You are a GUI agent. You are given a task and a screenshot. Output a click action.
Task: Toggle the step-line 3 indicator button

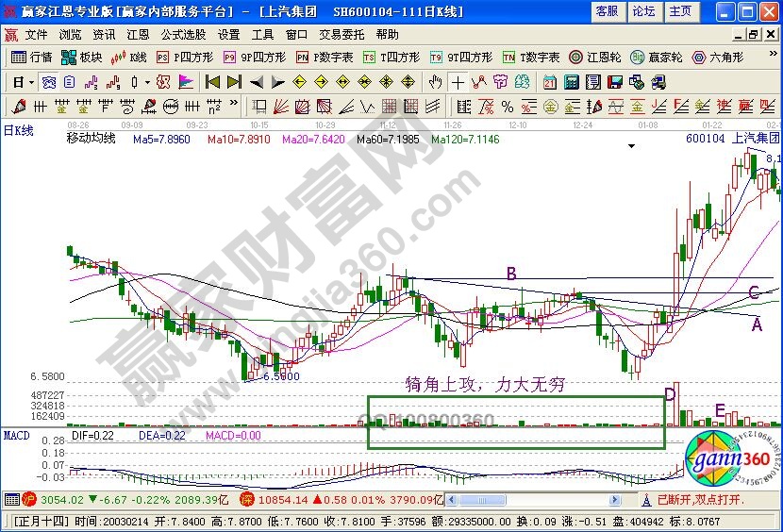pyautogui.click(x=92, y=82)
